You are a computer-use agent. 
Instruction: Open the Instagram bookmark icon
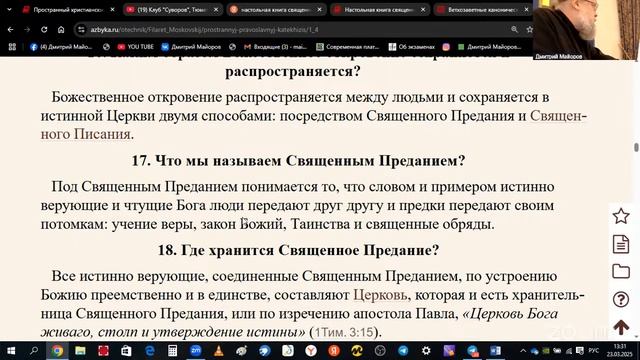tap(446, 47)
